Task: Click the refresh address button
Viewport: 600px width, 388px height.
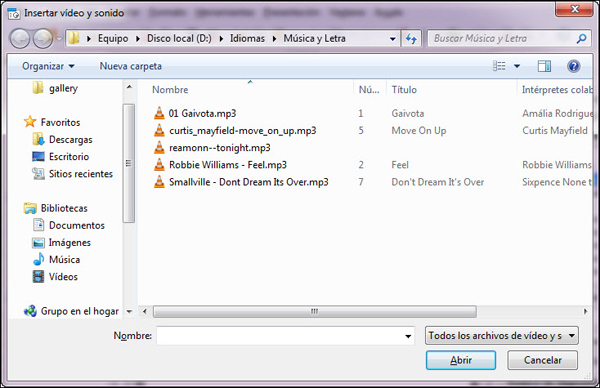Action: coord(411,39)
